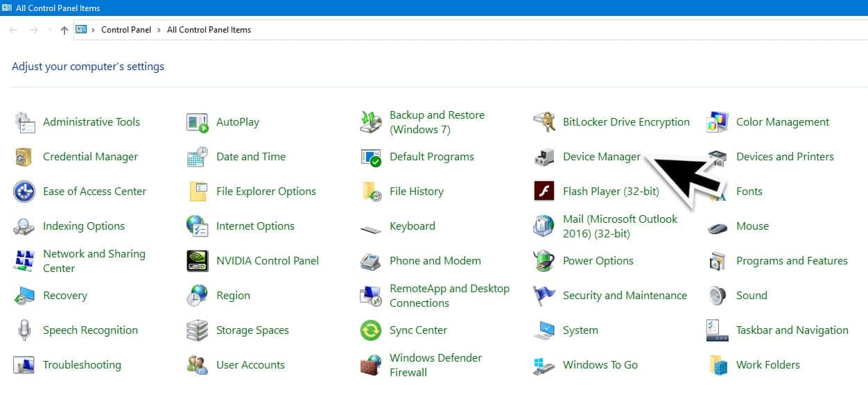The image size is (868, 406).
Task: Click the User Accounts link text
Action: [250, 365]
